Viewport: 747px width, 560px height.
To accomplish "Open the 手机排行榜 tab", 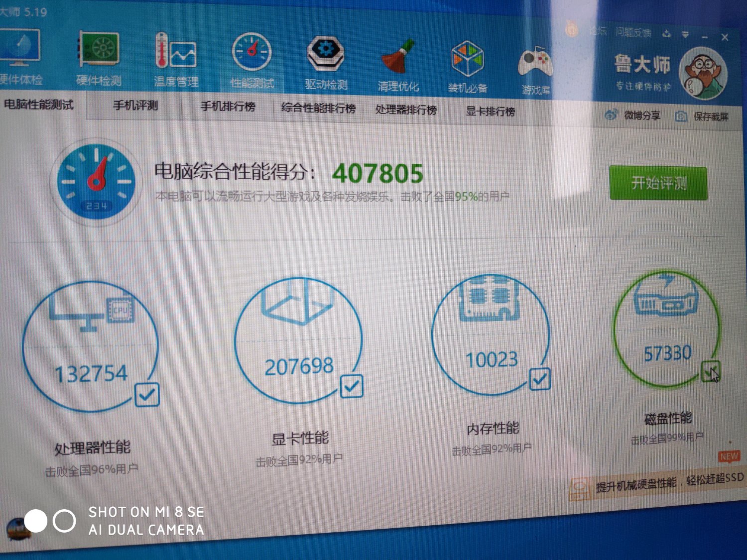I will point(228,107).
